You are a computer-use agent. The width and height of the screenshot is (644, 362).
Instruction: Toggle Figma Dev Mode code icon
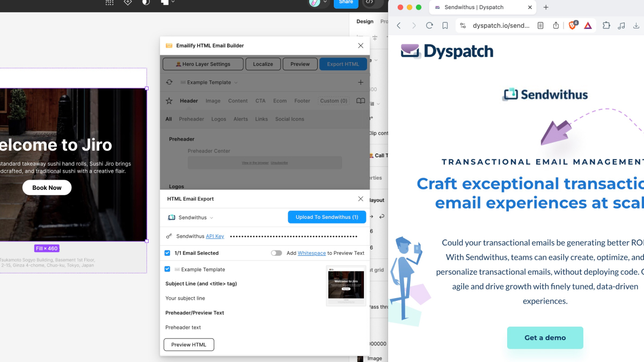(370, 2)
